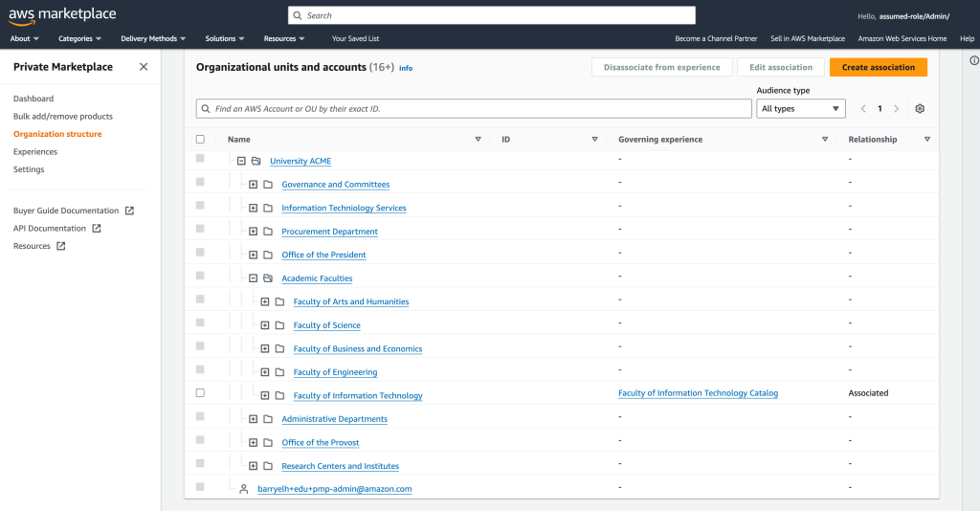Screen dimensions: 980x511
Task: Open the Resources top navigation menu
Action: 284,38
